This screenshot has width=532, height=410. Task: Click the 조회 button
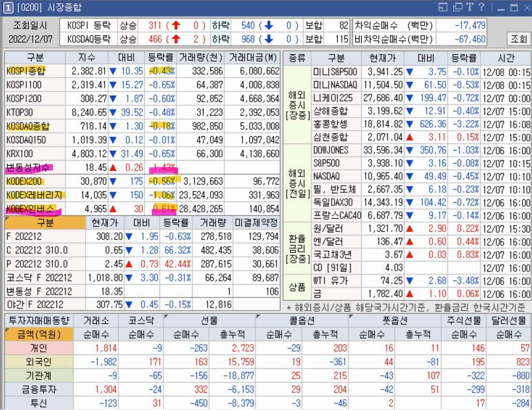pos(519,39)
